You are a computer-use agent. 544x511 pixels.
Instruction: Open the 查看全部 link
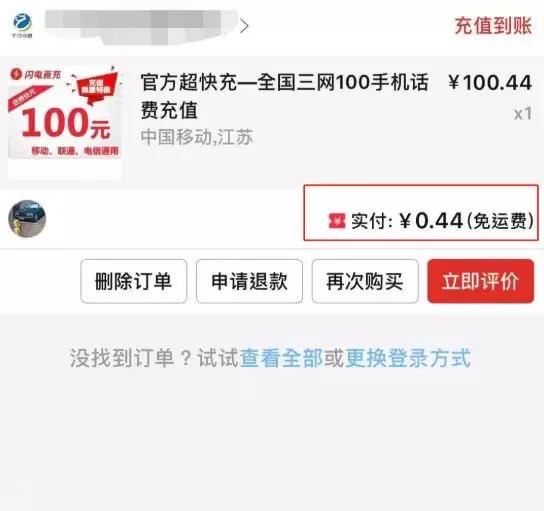pyautogui.click(x=282, y=358)
